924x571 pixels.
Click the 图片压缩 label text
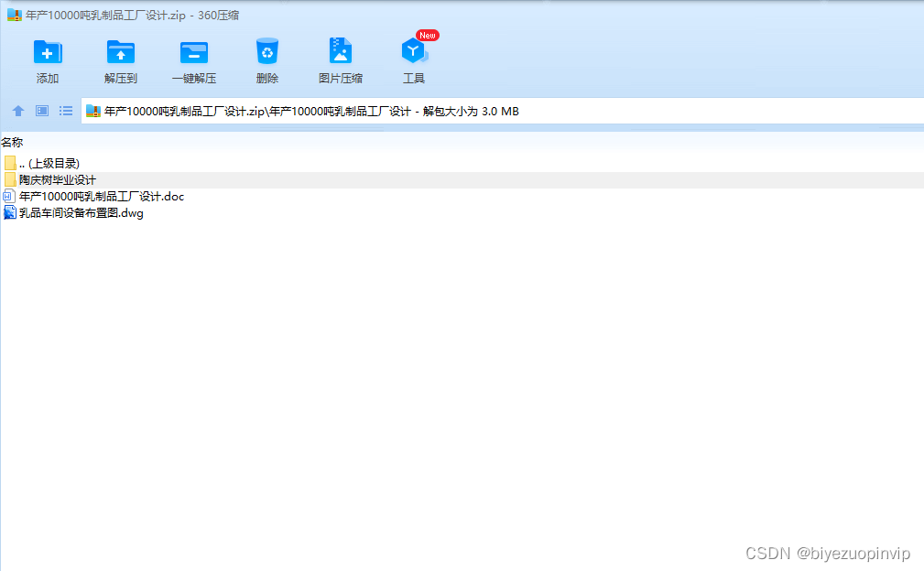point(341,79)
